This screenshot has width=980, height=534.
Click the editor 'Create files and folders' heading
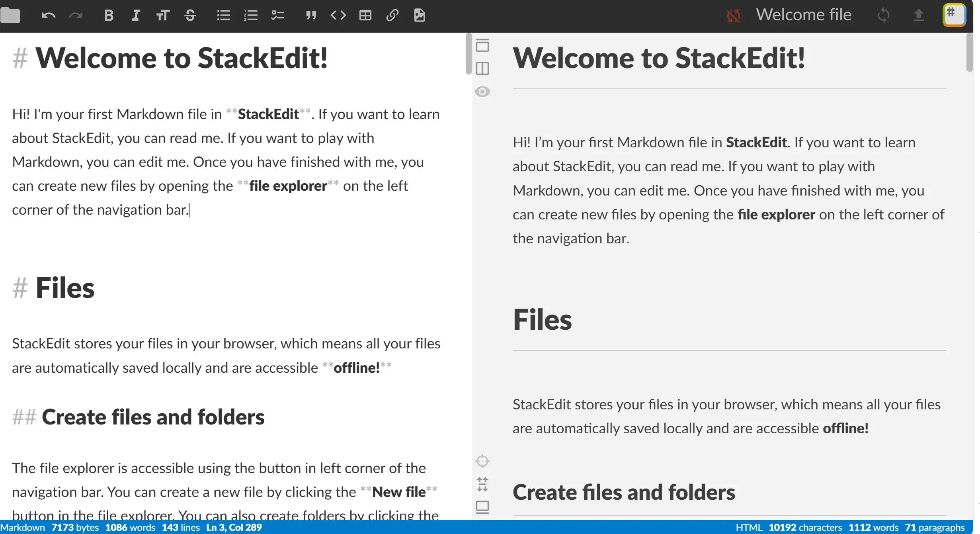click(153, 417)
